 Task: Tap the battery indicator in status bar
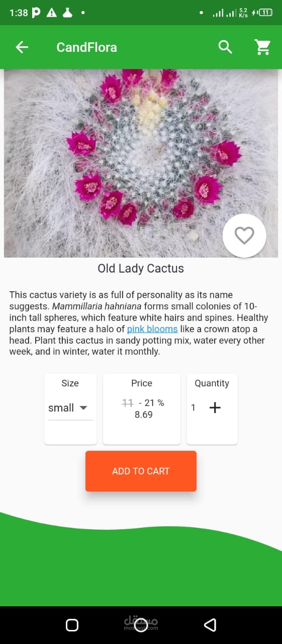point(265,13)
